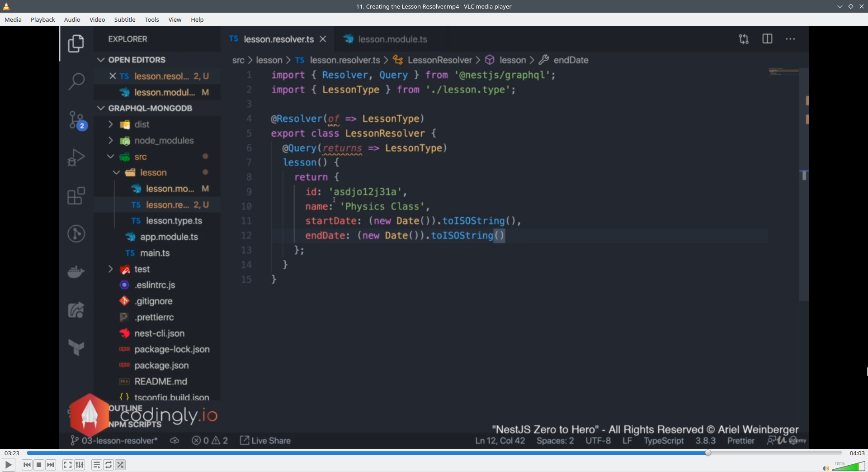Show extended settings equalizer button

pyautogui.click(x=80, y=465)
